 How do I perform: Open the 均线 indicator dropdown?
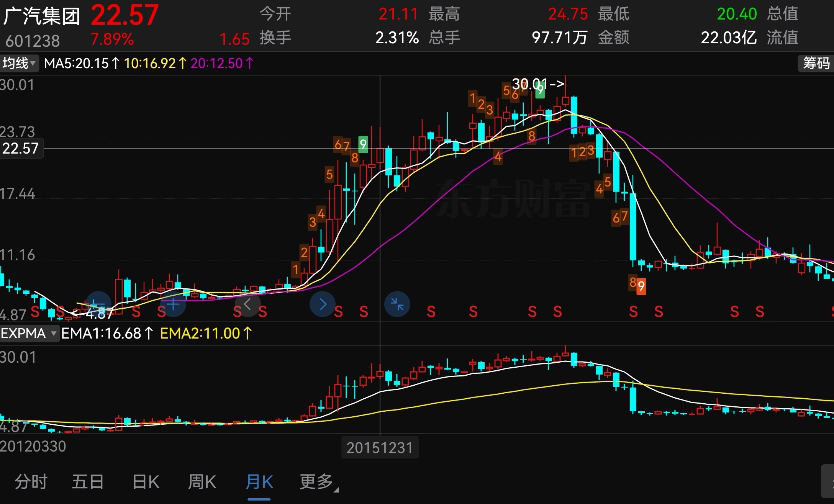[19, 63]
